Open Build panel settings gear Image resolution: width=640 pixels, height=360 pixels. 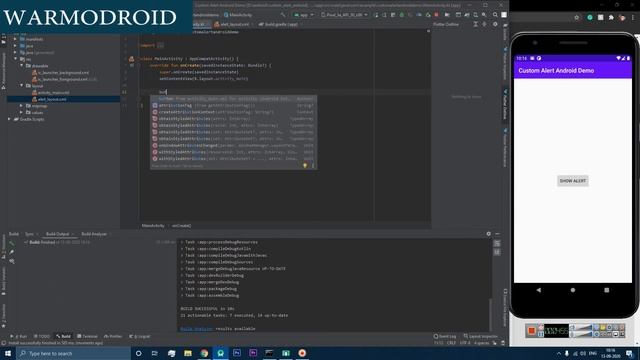(x=489, y=234)
